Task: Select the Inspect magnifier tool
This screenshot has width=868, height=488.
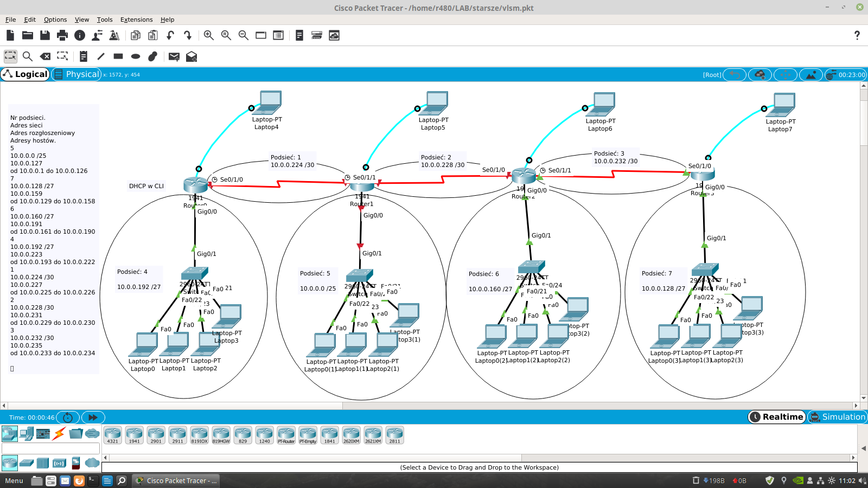Action: (x=28, y=56)
